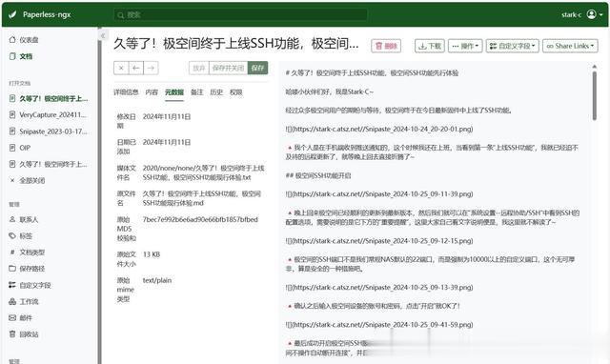Open 邮件 mail page
Viewport: 610px width, 364px height.
coord(21,317)
